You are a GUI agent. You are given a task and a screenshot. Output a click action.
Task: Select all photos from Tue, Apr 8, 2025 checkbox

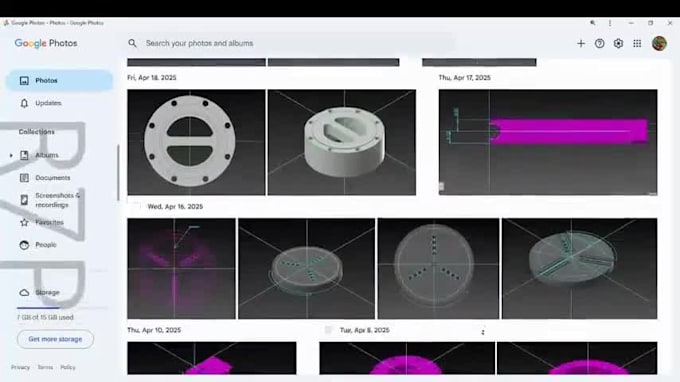328,330
